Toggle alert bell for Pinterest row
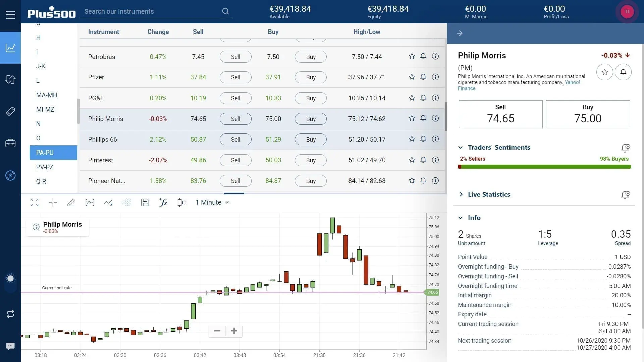Screen dimensions: 644x362 click(x=423, y=160)
